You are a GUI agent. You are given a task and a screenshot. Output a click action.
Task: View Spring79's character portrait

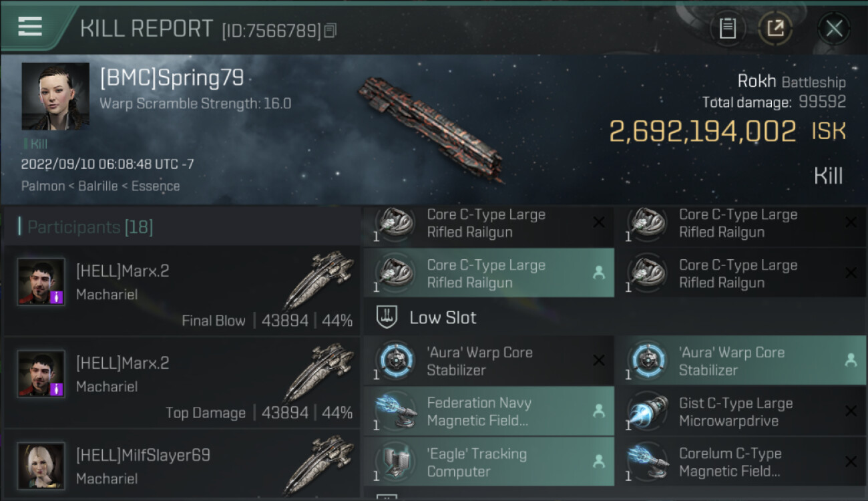(55, 96)
